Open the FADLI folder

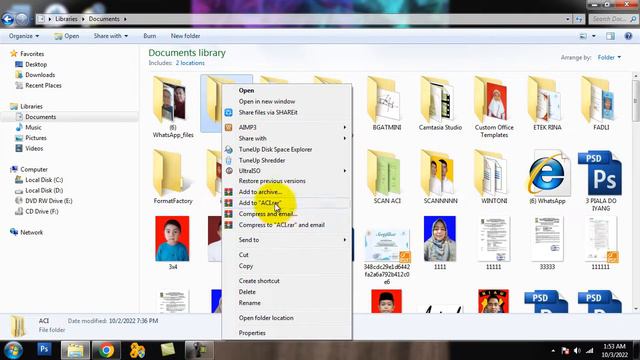(x=601, y=104)
